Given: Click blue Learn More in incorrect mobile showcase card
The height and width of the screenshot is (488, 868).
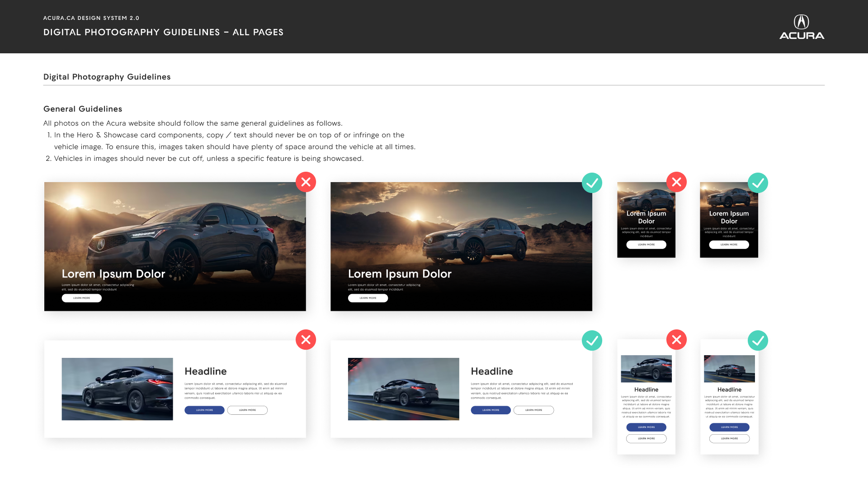Looking at the screenshot, I should [646, 427].
